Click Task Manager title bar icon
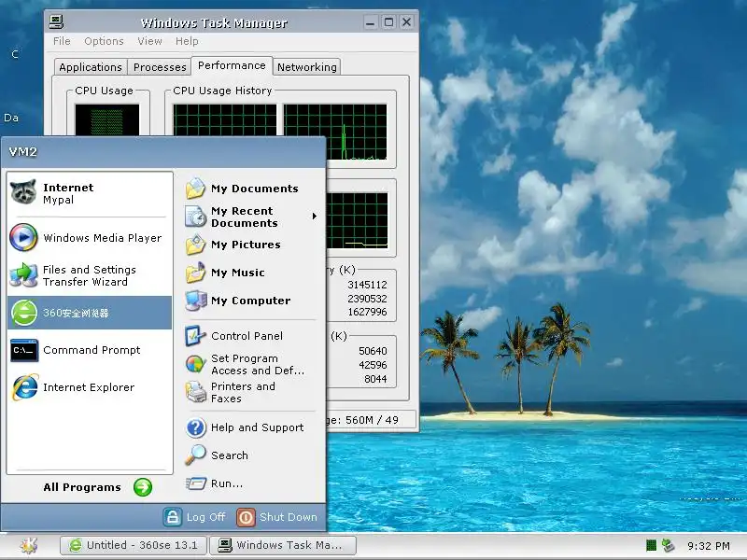This screenshot has width=747, height=560. tap(56, 21)
